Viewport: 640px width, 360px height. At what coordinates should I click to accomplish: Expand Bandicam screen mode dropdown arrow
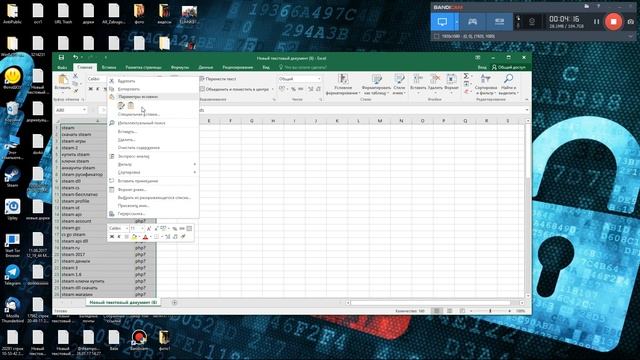[x=456, y=22]
